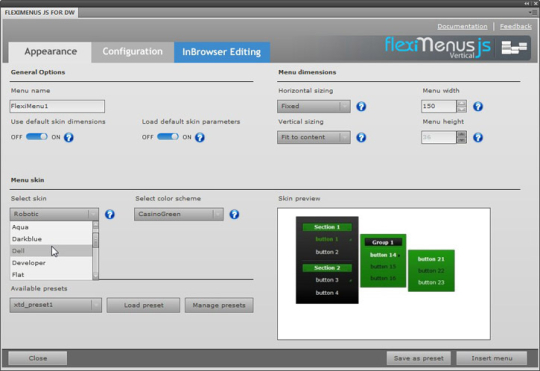Click Section 2 in skin preview
The height and width of the screenshot is (371, 540).
pos(327,268)
